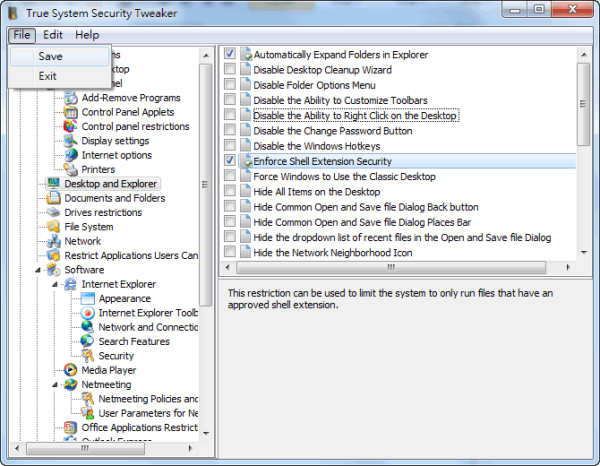
Task: Choose Save from the File menu
Action: 50,57
